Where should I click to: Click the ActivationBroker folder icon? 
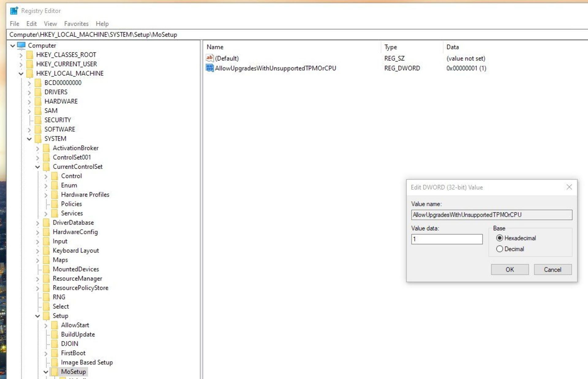click(47, 148)
